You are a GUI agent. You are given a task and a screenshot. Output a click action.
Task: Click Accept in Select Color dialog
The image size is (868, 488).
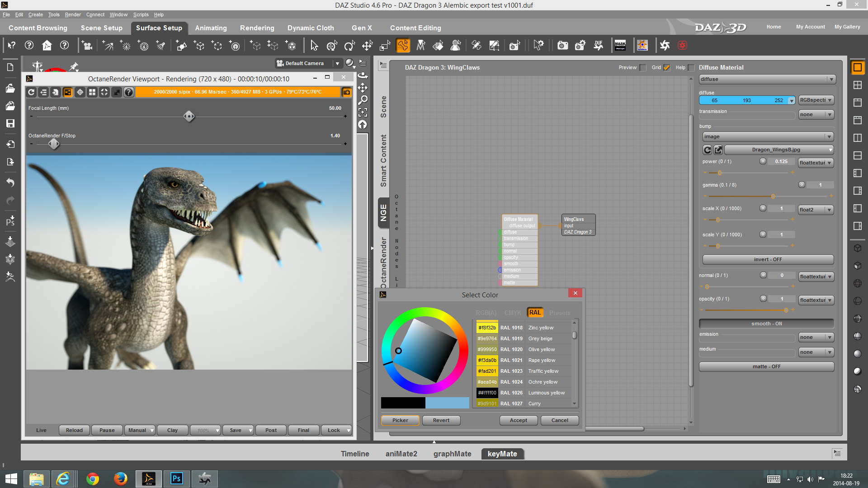coord(519,420)
